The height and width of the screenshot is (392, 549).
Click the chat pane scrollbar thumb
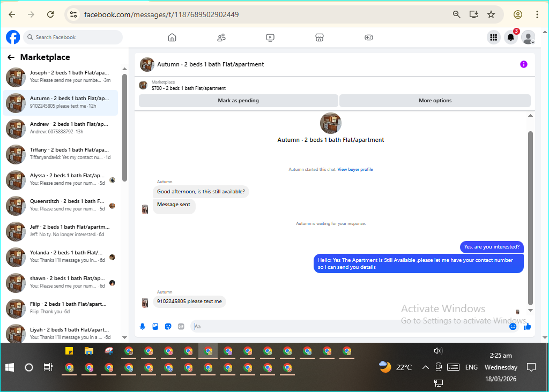point(530,218)
